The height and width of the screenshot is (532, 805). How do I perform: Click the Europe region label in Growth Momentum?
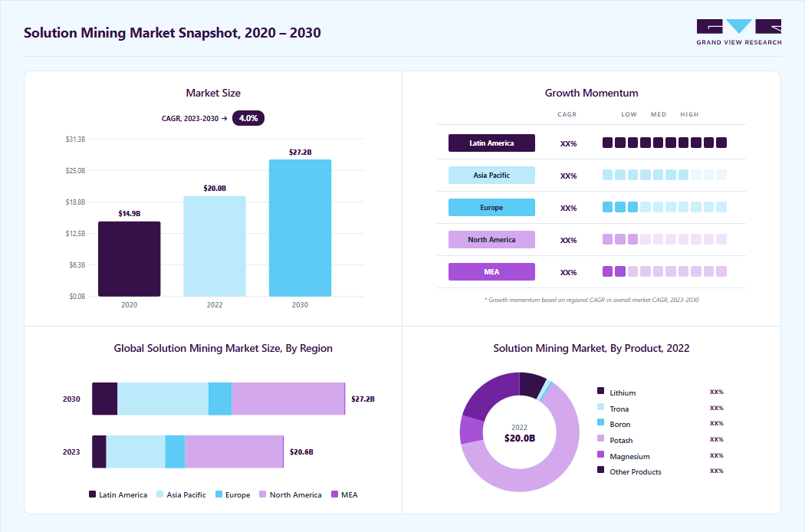(x=491, y=208)
